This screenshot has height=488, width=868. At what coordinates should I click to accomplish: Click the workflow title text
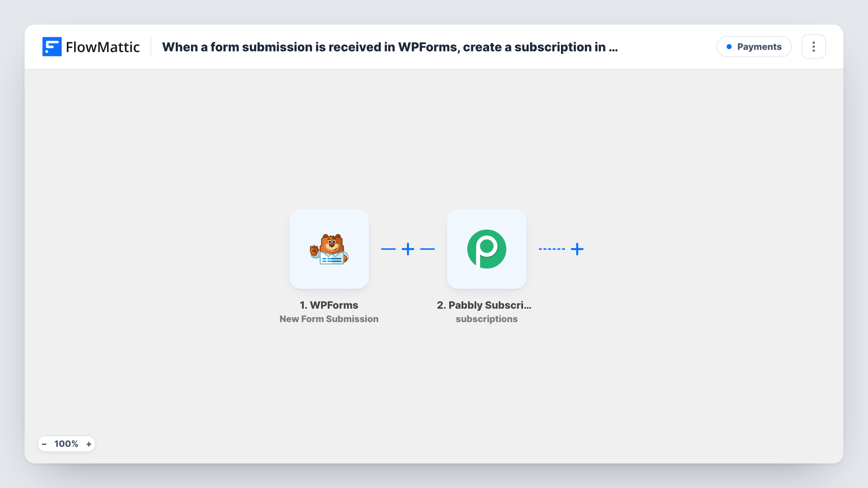click(x=390, y=47)
